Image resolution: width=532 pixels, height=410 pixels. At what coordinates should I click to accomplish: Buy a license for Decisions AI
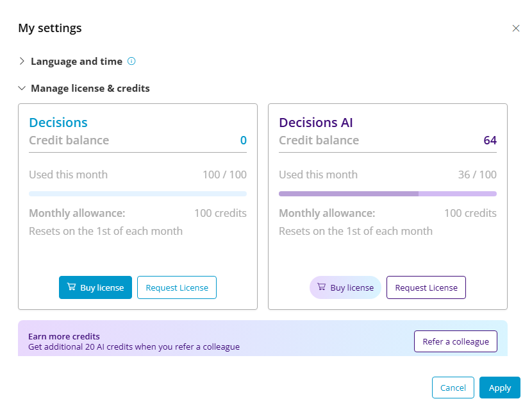[x=345, y=287]
